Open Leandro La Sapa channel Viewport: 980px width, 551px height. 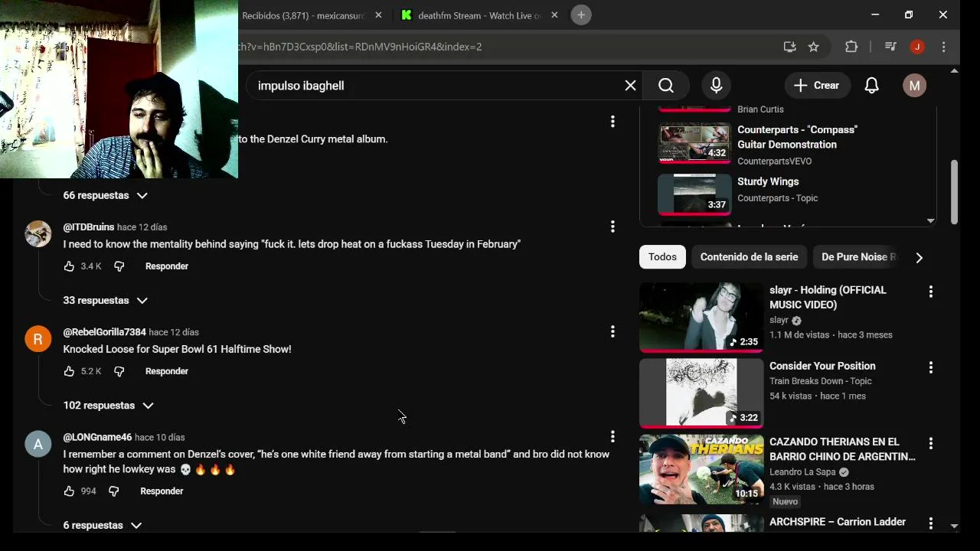(802, 472)
